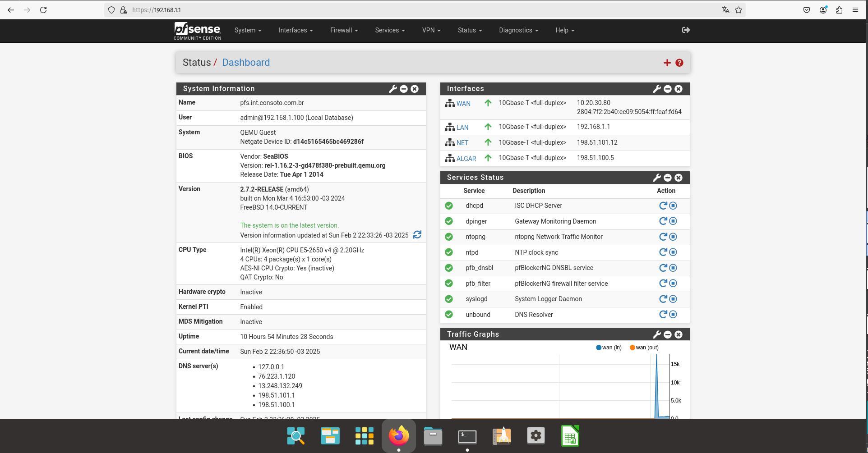868x453 pixels.
Task: Open the Services dropdown menu
Action: click(390, 30)
